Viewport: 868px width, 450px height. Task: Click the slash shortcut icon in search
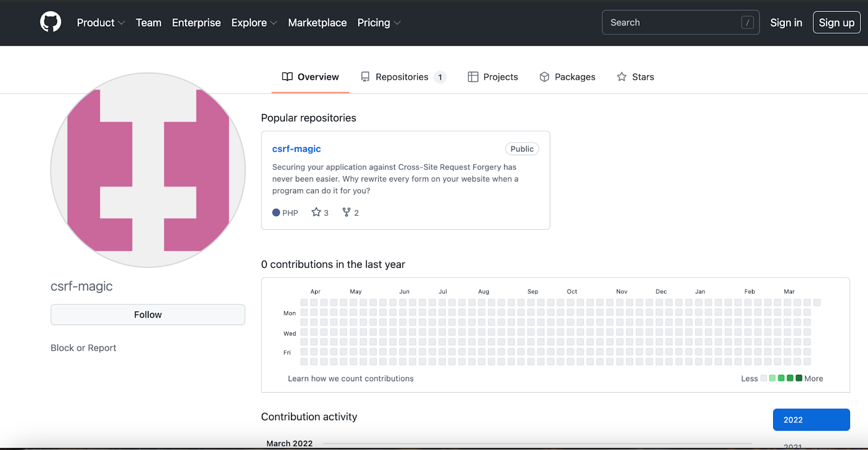tap(747, 23)
